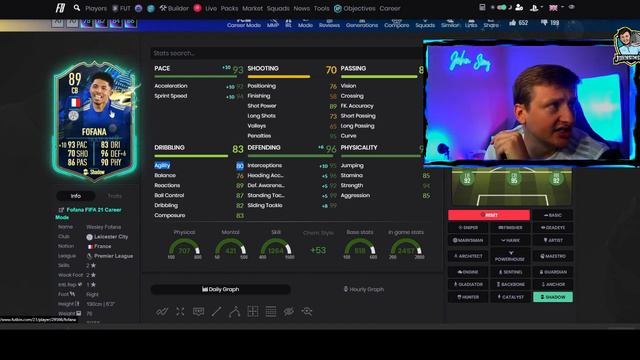Open the Career menu
Image resolution: width=640 pixels, height=360 pixels.
[x=390, y=8]
